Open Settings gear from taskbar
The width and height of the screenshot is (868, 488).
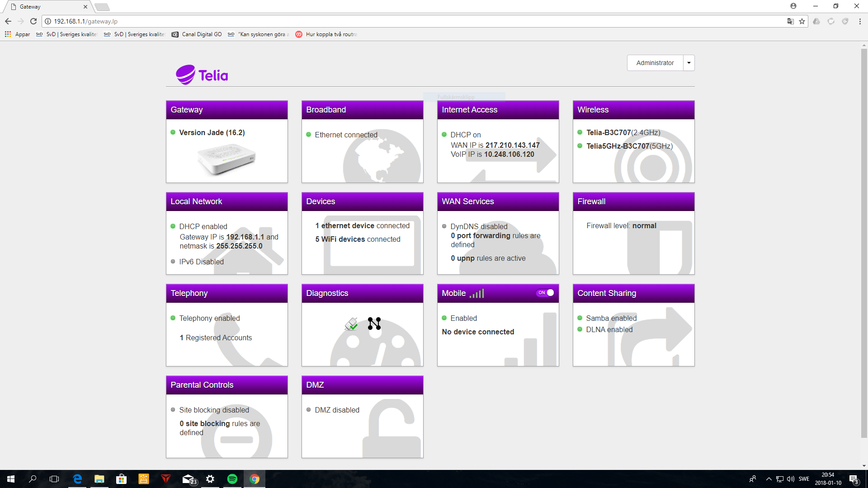[x=210, y=479]
